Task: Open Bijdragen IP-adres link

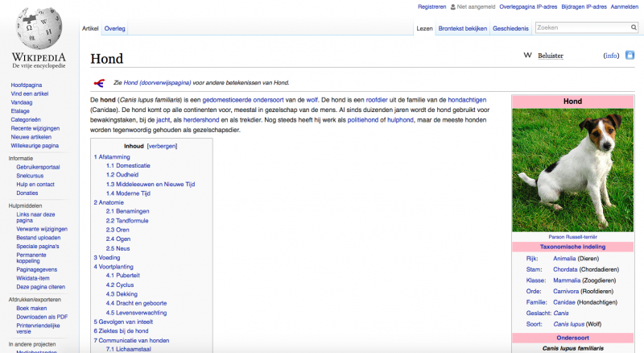Action: pos(584,6)
